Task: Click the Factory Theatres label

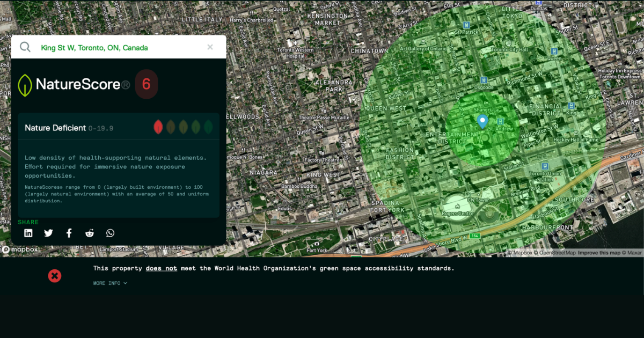Action: (323, 160)
